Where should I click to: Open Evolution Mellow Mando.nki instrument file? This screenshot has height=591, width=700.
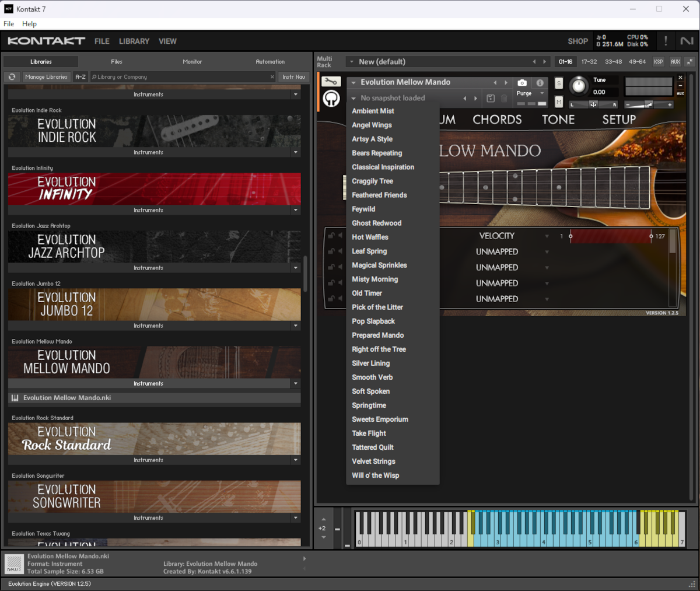155,398
